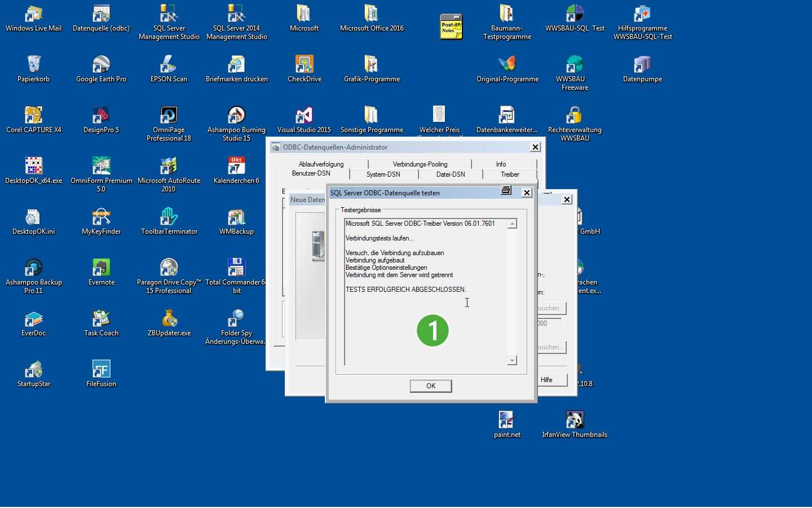This screenshot has width=812, height=508.
Task: Open OmniForm Premium 5.0
Action: 101,175
